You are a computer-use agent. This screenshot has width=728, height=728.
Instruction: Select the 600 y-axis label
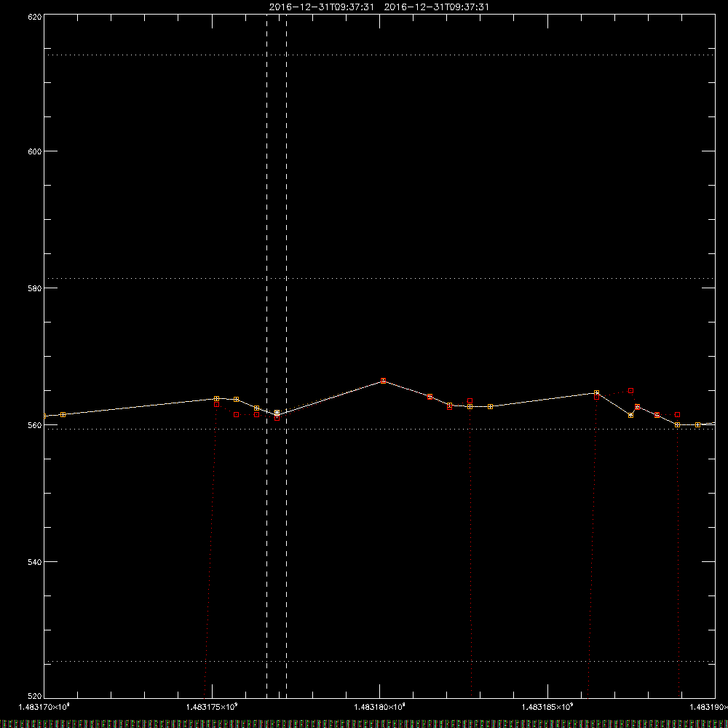tap(35, 151)
